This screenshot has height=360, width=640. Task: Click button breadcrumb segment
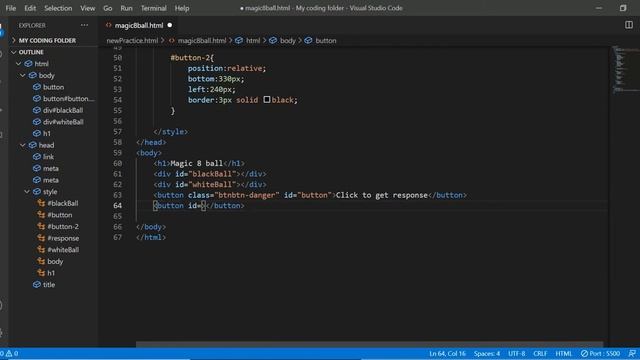326,40
